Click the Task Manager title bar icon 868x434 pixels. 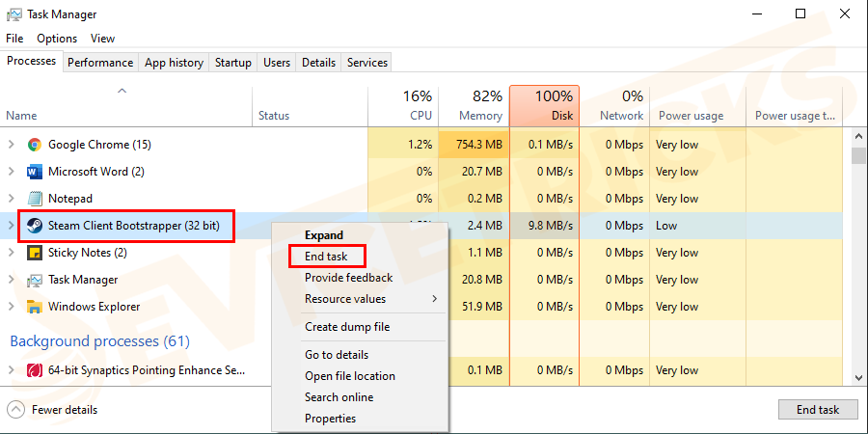(x=14, y=14)
